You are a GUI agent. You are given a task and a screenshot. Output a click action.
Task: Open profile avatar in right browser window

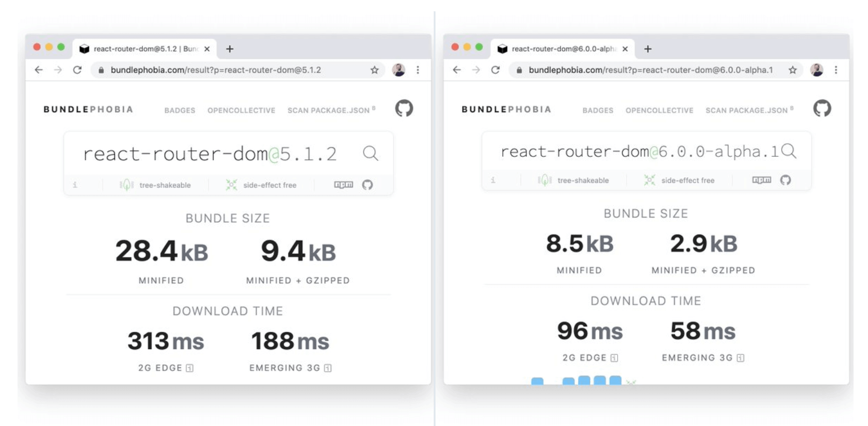[816, 70]
